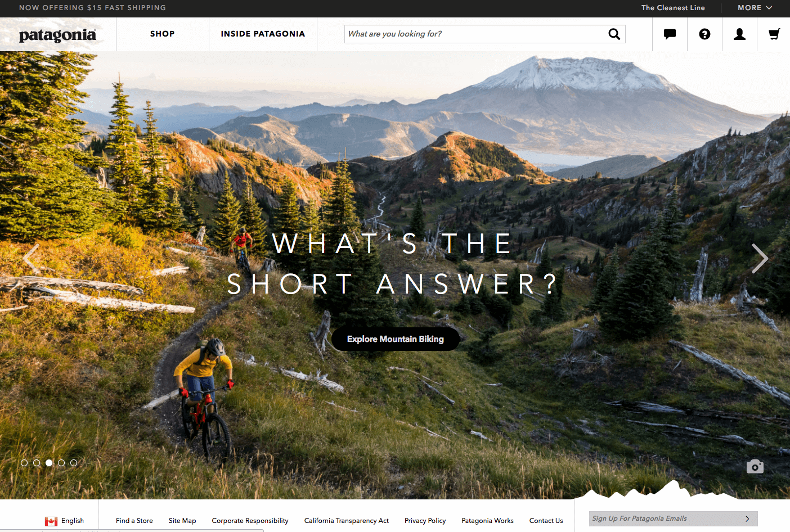Open the SHOP menu
The image size is (790, 532).
163,34
